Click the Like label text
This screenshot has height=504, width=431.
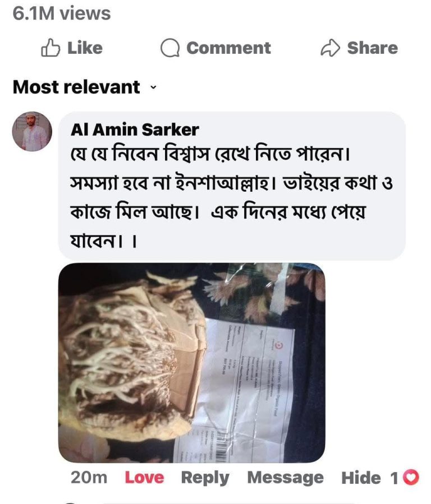click(x=85, y=48)
